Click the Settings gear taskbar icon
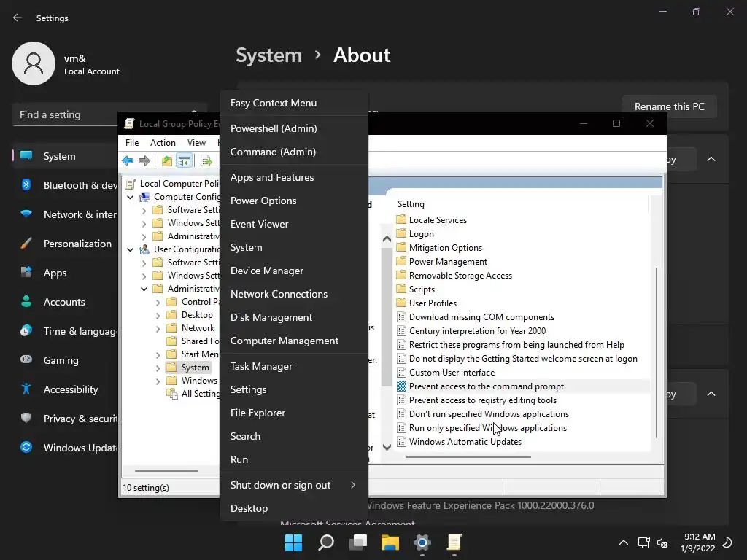Screen dimensions: 747x560 (422, 542)
